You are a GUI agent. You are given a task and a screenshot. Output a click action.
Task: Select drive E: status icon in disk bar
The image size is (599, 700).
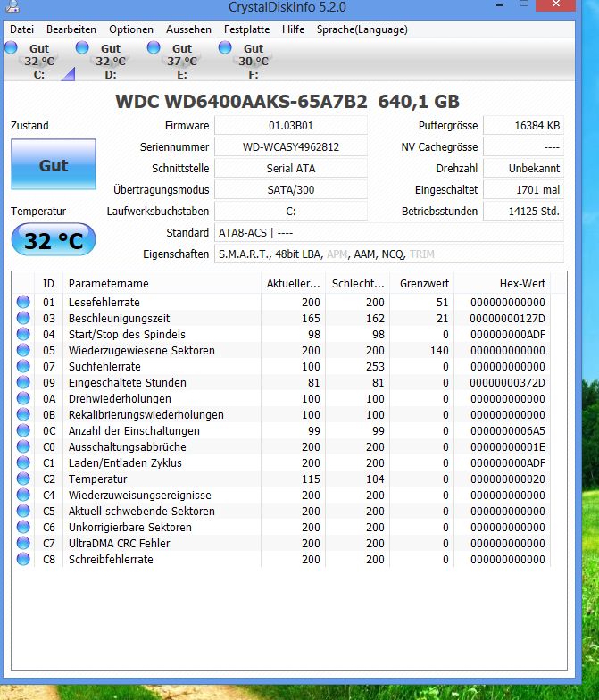click(154, 47)
